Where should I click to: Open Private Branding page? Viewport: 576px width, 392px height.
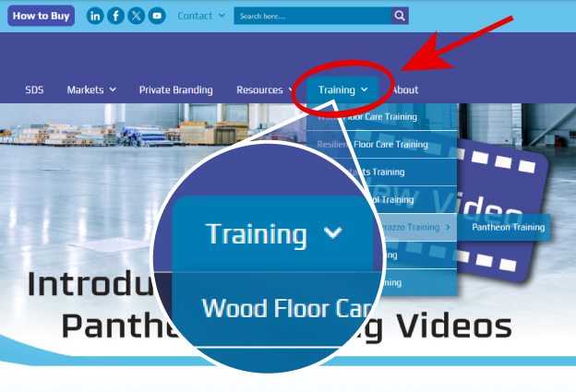click(176, 89)
